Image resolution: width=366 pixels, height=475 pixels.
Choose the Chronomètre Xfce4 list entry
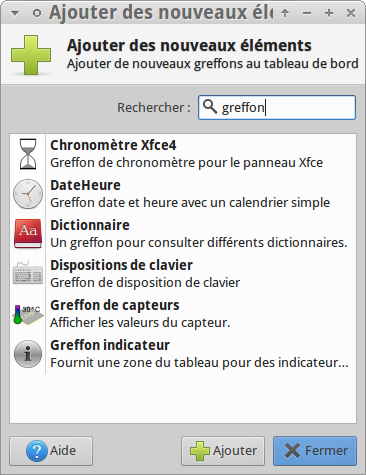click(x=183, y=154)
